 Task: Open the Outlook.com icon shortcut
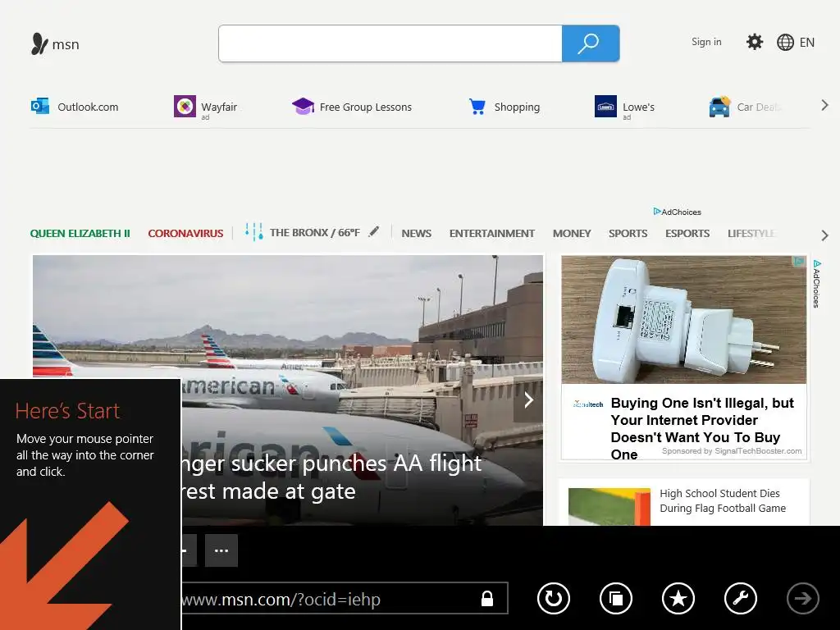point(40,106)
